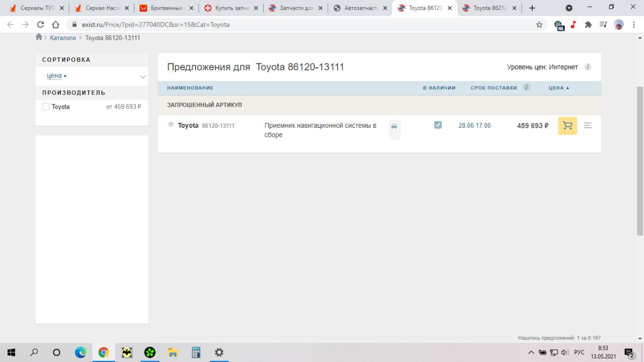Screen dimensions: 644x362
Task: Click price 459 693 ₽ in offer row
Action: (533, 126)
